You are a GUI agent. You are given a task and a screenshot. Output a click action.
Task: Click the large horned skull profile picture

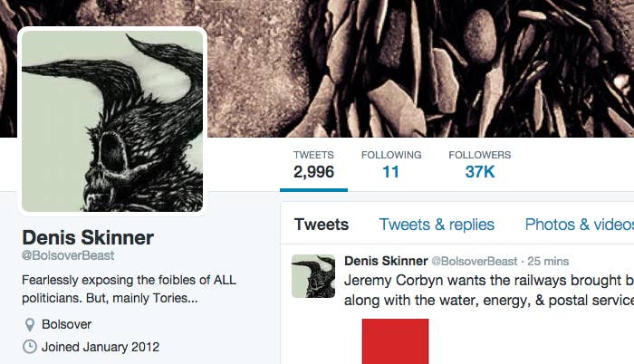112,120
